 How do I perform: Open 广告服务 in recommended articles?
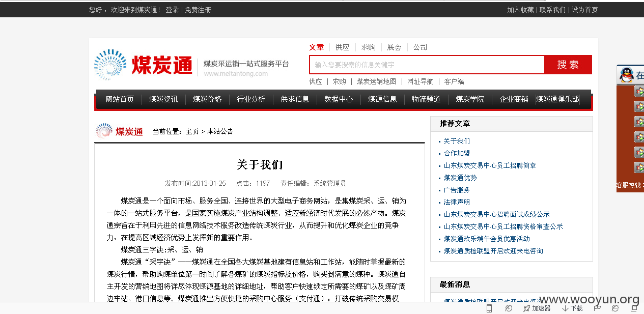click(x=457, y=190)
